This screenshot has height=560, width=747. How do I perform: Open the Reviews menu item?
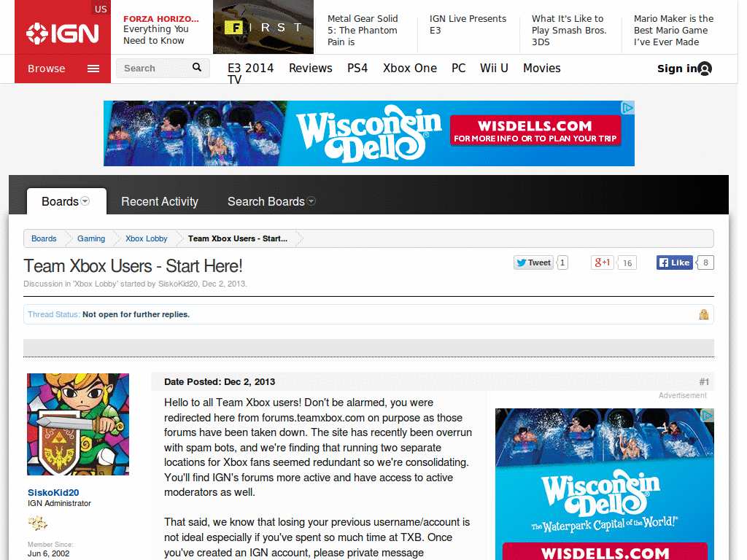311,68
